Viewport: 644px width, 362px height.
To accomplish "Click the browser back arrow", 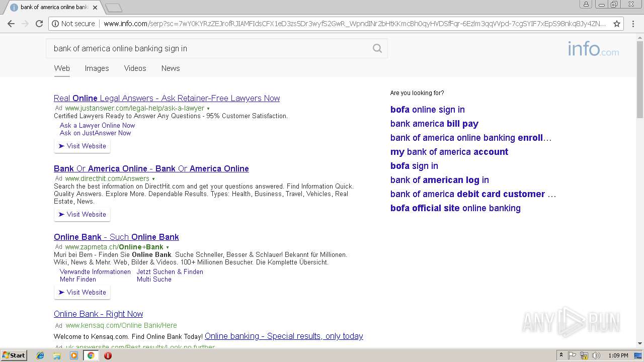I will click(x=11, y=24).
